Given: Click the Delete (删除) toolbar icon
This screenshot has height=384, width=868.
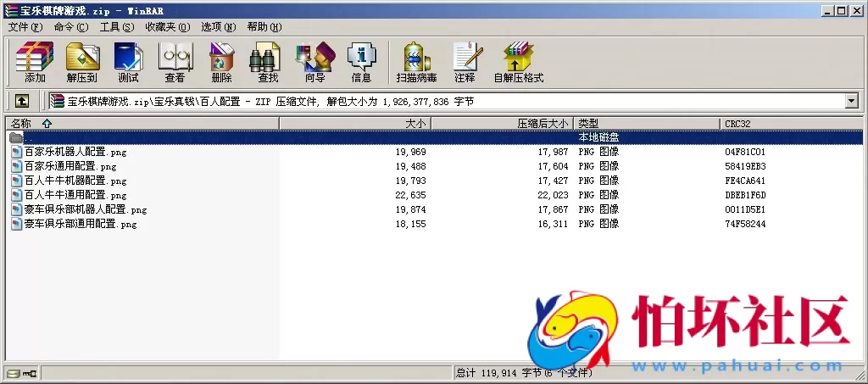Looking at the screenshot, I should tap(221, 63).
